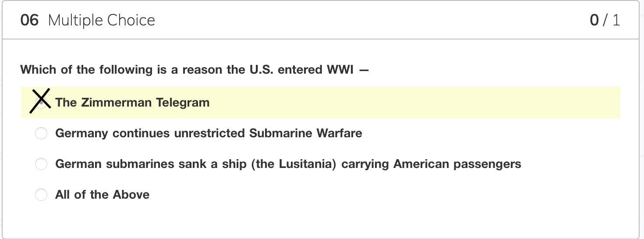Click the question prompt about WWI

195,70
